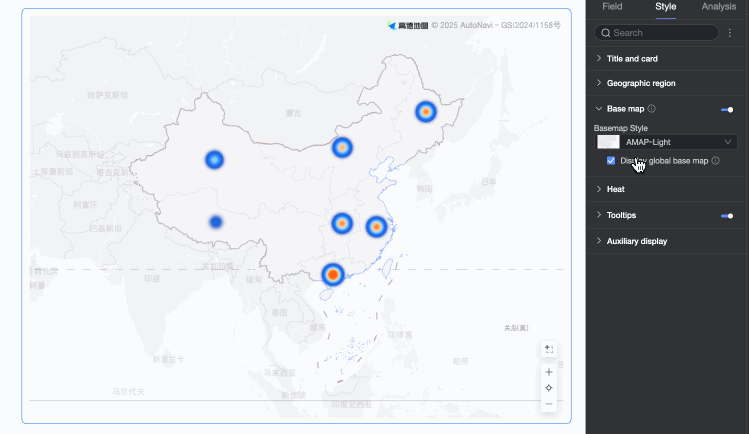Click the zoom out minus map control
Image resolution: width=749 pixels, height=434 pixels.
(549, 404)
